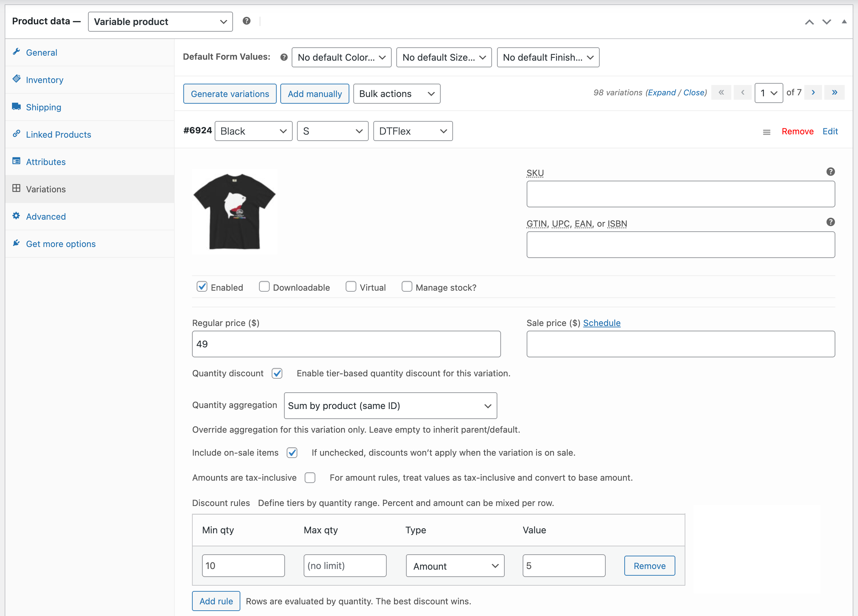The image size is (858, 616).
Task: Switch to the Attributes tab
Action: [x=46, y=162]
